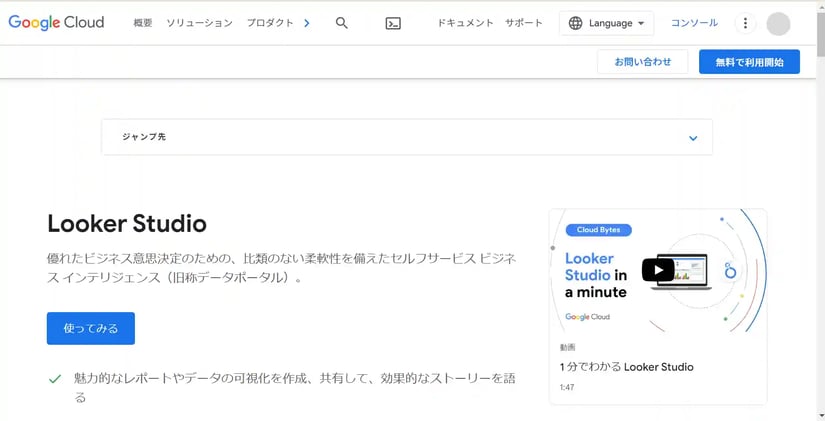Click the Cloud Bytes badge on video thumbnail

(598, 230)
